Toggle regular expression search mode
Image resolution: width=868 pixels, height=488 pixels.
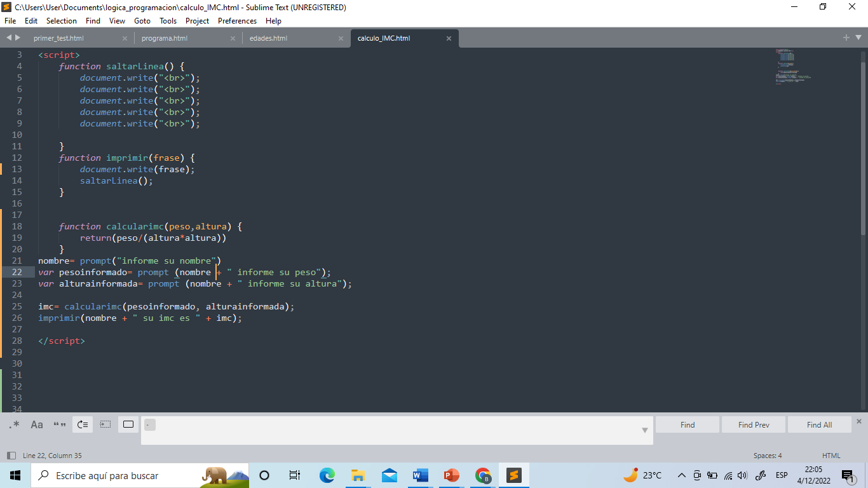[x=15, y=424]
